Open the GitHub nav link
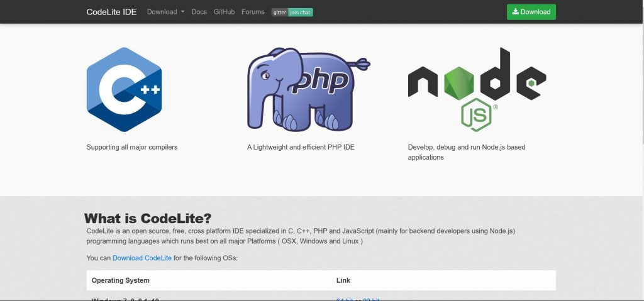The height and width of the screenshot is (301, 644). (224, 12)
